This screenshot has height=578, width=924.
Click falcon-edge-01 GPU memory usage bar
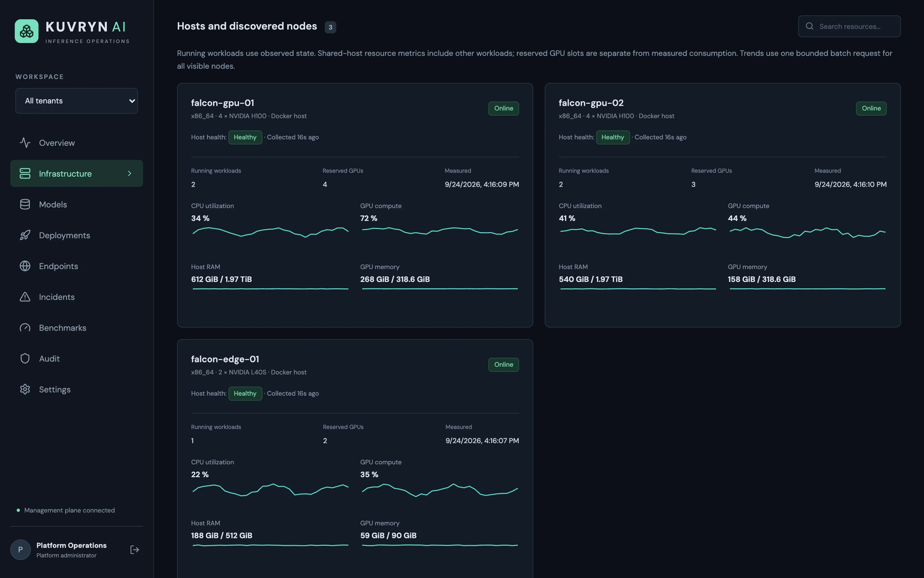440,545
